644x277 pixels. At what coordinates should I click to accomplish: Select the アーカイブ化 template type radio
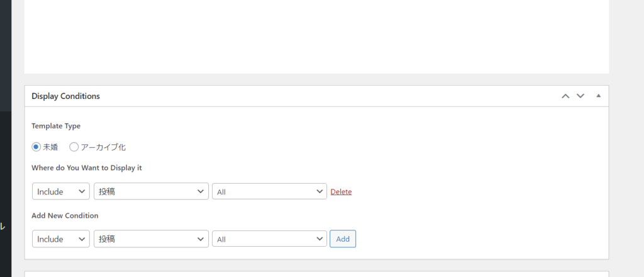[74, 147]
